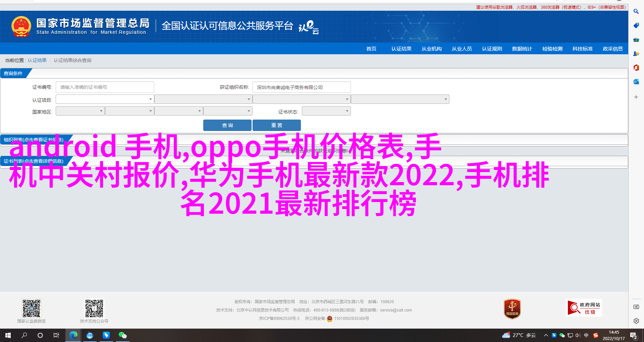Click the hide sidebar icon above settings gear
The height and width of the screenshot is (342, 644).
pyautogui.click(x=636, y=307)
